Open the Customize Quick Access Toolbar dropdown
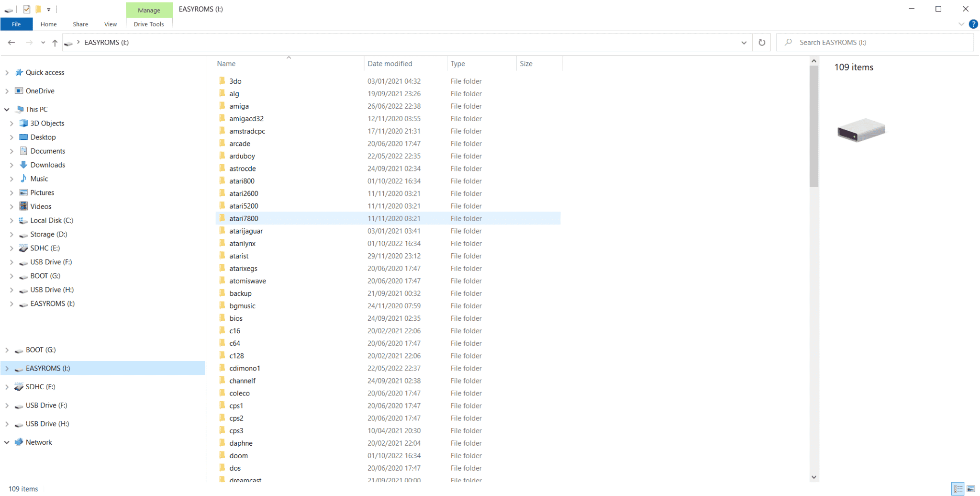The width and height of the screenshot is (980, 496). [49, 10]
